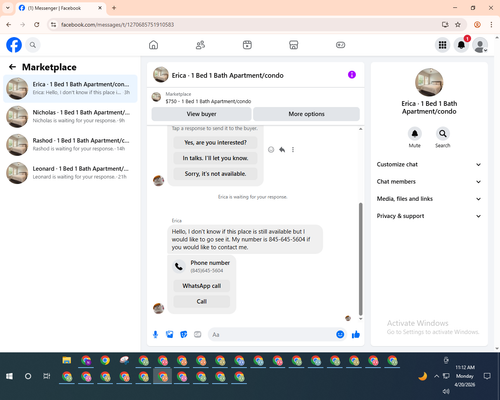
Task: Bookmark this page with the star icon
Action: click(x=458, y=24)
